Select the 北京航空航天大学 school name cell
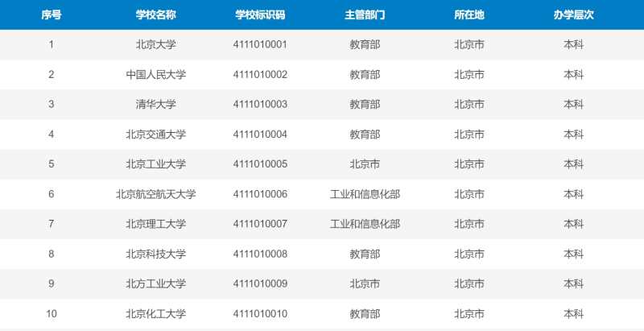This screenshot has height=331, width=644. 156,194
